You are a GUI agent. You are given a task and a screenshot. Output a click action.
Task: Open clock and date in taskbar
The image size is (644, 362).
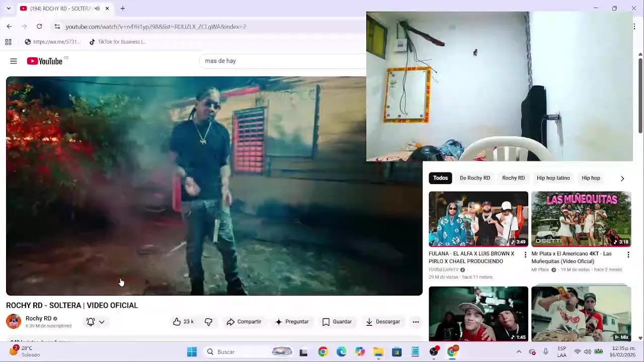click(x=624, y=351)
